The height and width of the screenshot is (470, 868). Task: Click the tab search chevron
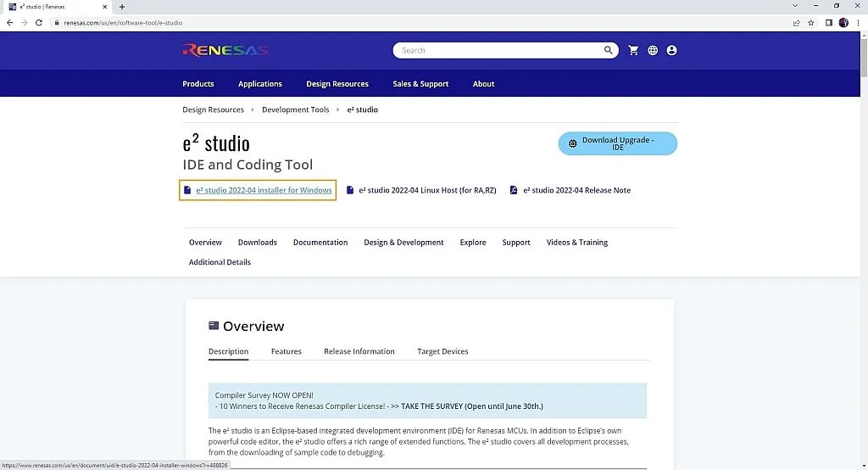[x=795, y=6]
